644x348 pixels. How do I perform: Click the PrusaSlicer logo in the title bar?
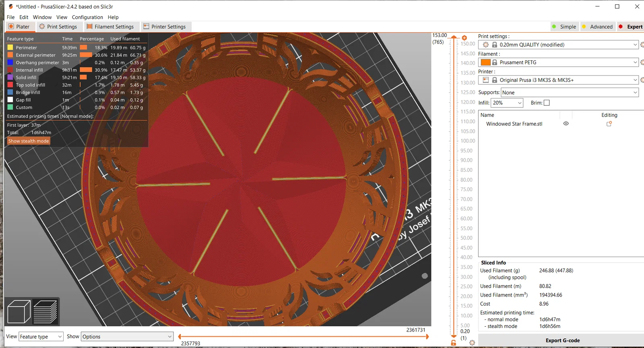tap(11, 6)
